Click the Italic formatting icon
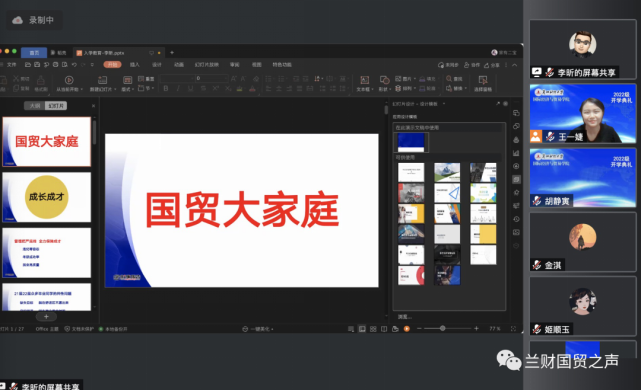The image size is (641, 391). pos(178,88)
